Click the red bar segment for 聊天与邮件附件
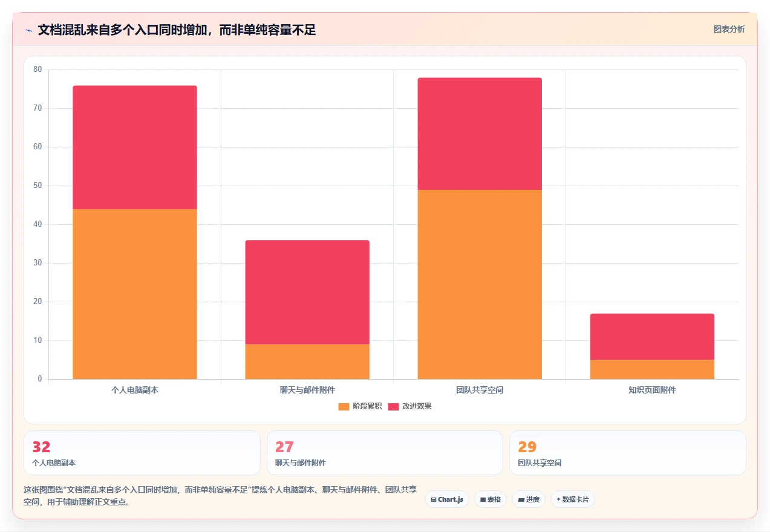This screenshot has width=770, height=532. (x=307, y=292)
